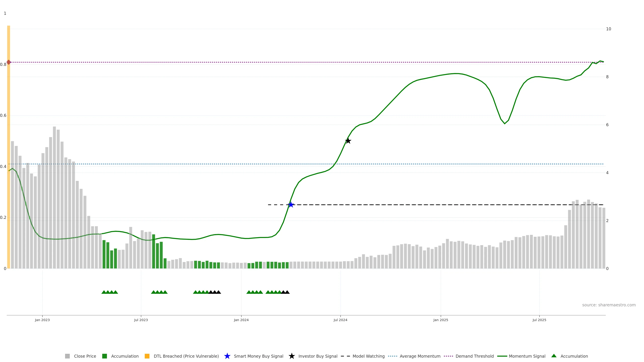
Task: Click the tallest gray Close Price bar
Action: [54, 200]
